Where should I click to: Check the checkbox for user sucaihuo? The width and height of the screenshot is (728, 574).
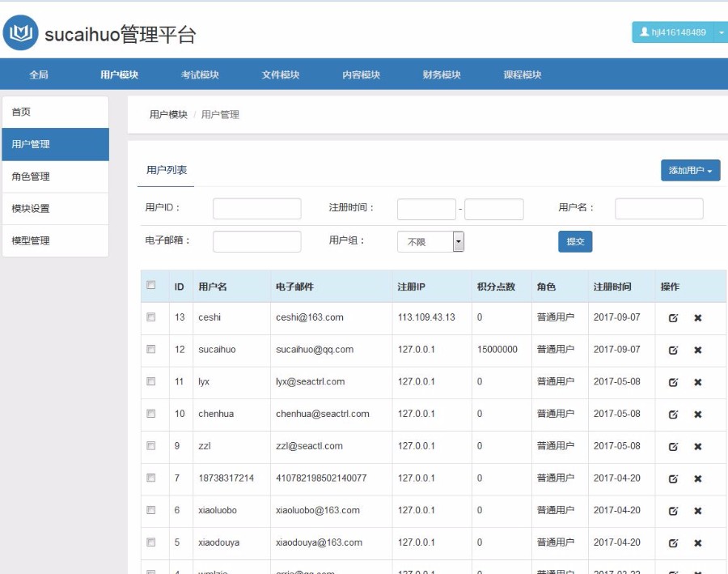[x=150, y=349]
